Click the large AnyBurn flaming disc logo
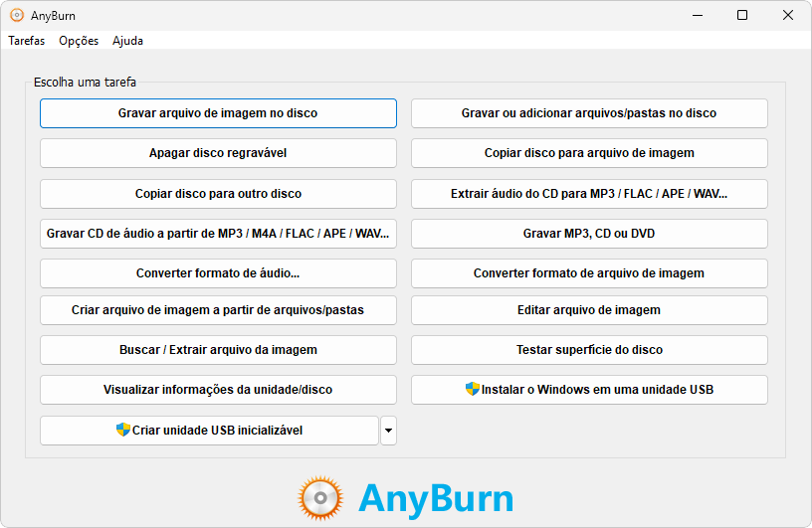 point(320,498)
